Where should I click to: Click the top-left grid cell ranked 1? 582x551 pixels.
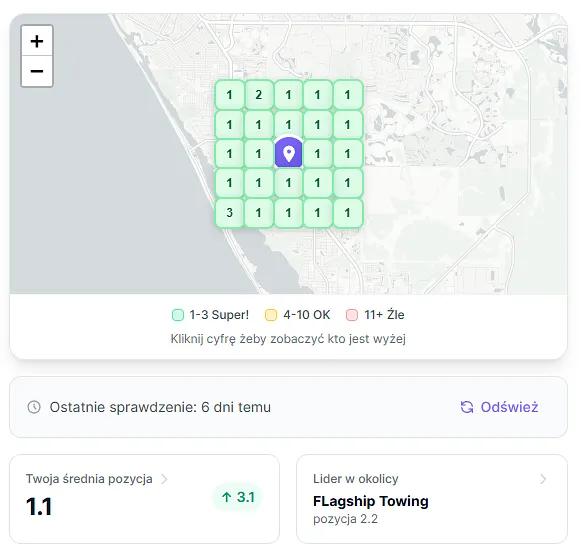coord(229,95)
